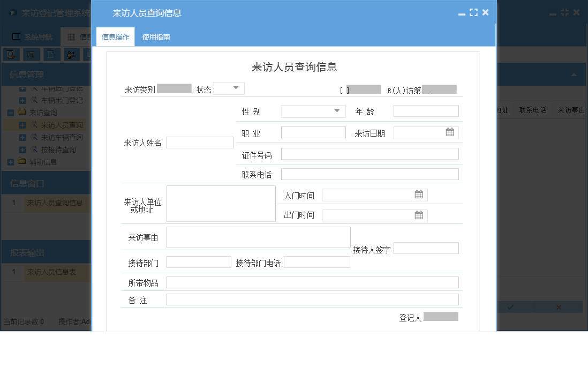
Task: Collapse the 来访查询 folder in the tree
Action: [11, 113]
